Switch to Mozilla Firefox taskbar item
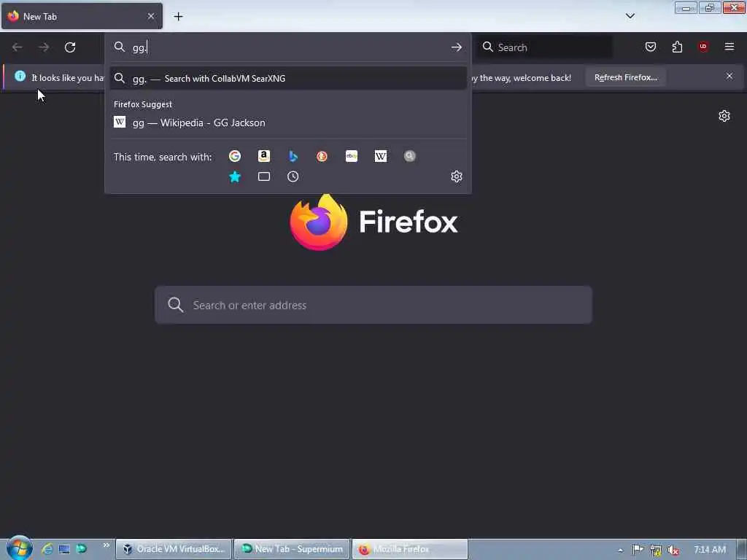The image size is (747, 560). coord(410,549)
